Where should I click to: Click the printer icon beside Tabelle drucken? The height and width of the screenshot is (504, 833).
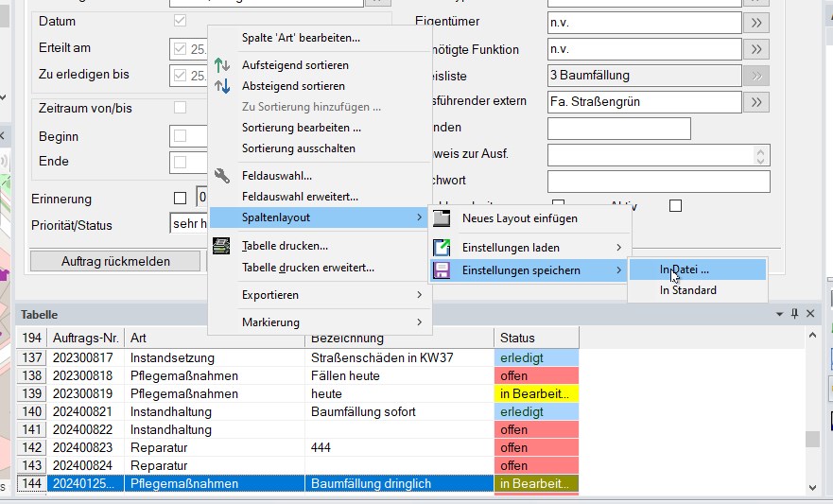click(x=221, y=246)
